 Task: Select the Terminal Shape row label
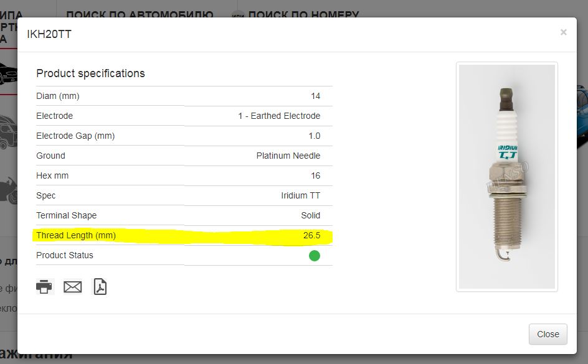[67, 215]
